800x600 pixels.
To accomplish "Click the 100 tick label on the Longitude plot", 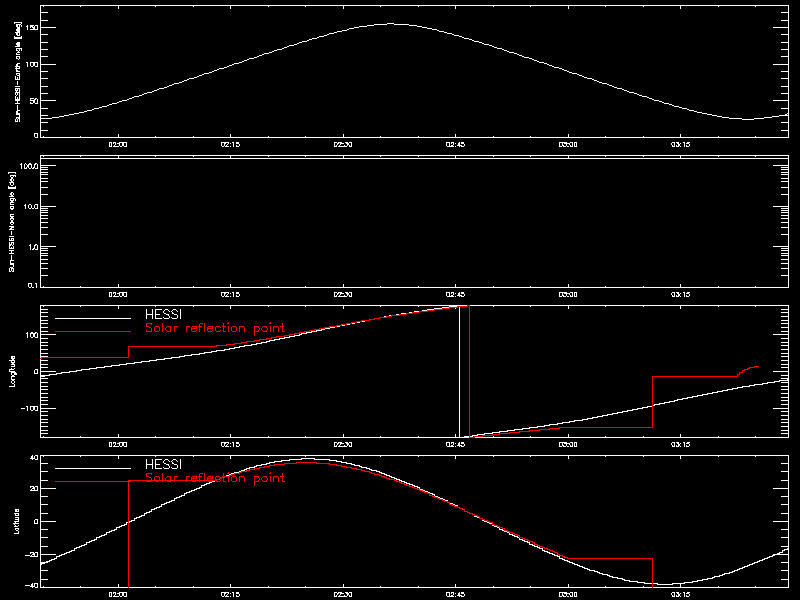I will [x=32, y=335].
